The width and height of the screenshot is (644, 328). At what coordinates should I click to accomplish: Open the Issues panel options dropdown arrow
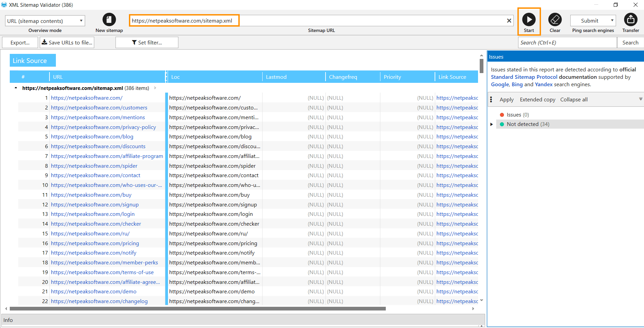pos(640,99)
